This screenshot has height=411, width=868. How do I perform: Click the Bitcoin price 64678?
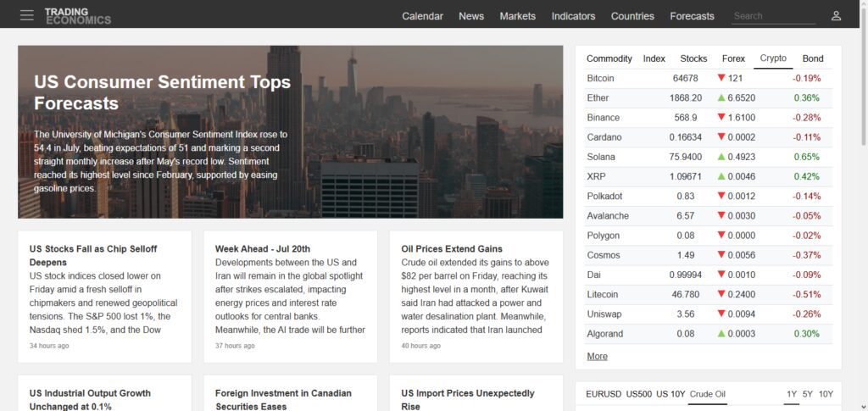(685, 79)
